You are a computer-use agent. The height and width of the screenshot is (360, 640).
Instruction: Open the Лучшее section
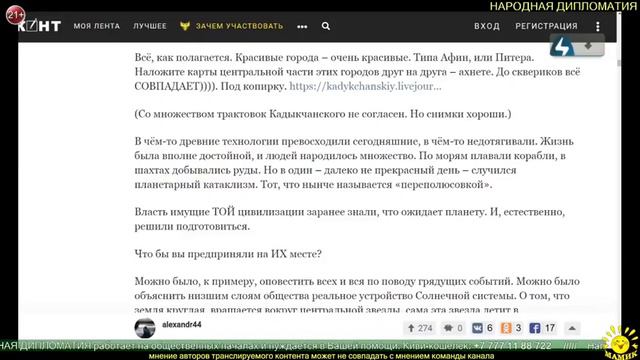coord(150,26)
